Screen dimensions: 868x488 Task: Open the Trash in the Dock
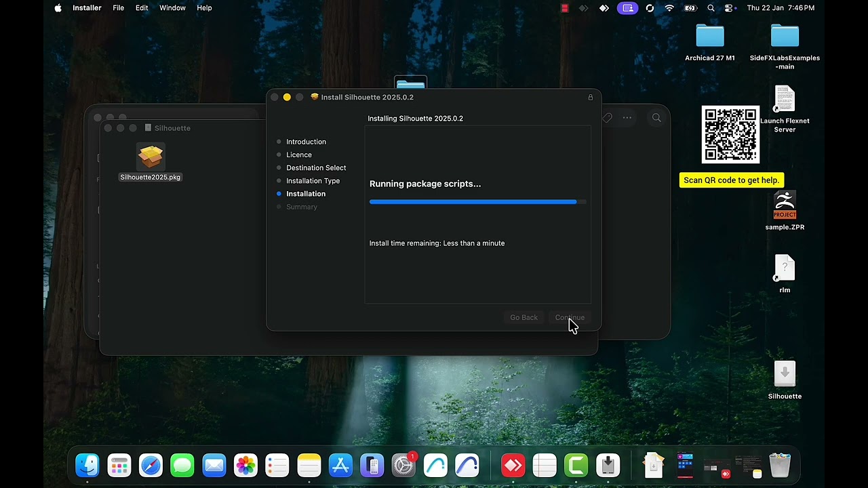click(x=780, y=466)
